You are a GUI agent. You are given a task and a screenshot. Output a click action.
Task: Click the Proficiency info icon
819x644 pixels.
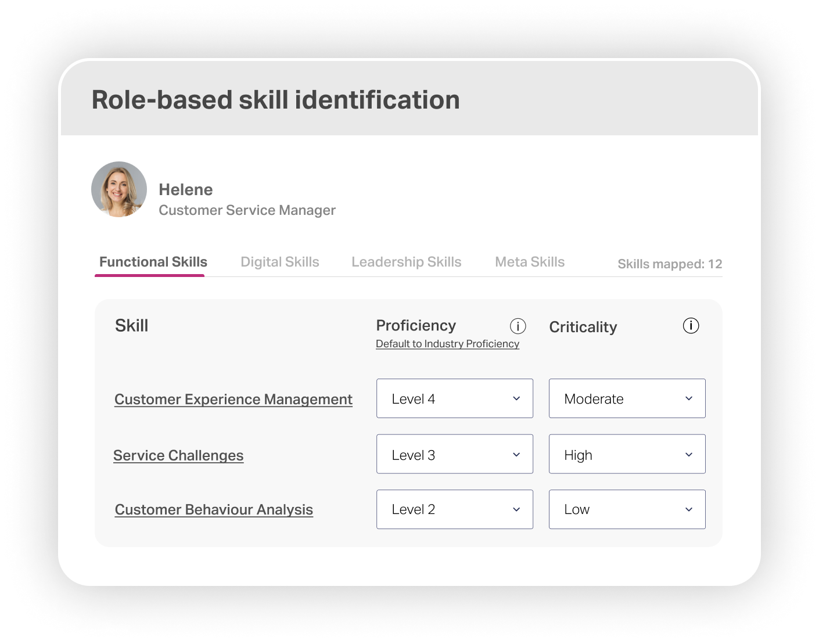click(517, 326)
